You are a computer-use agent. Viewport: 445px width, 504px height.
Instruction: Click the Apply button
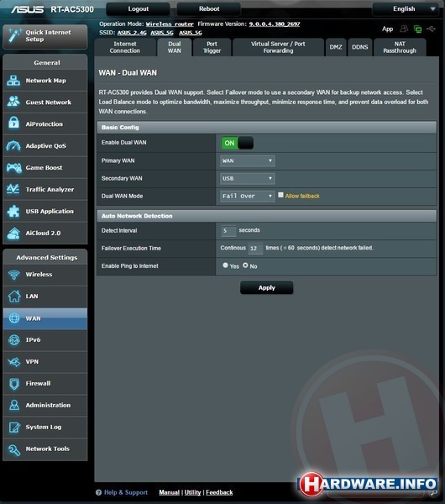click(x=267, y=287)
